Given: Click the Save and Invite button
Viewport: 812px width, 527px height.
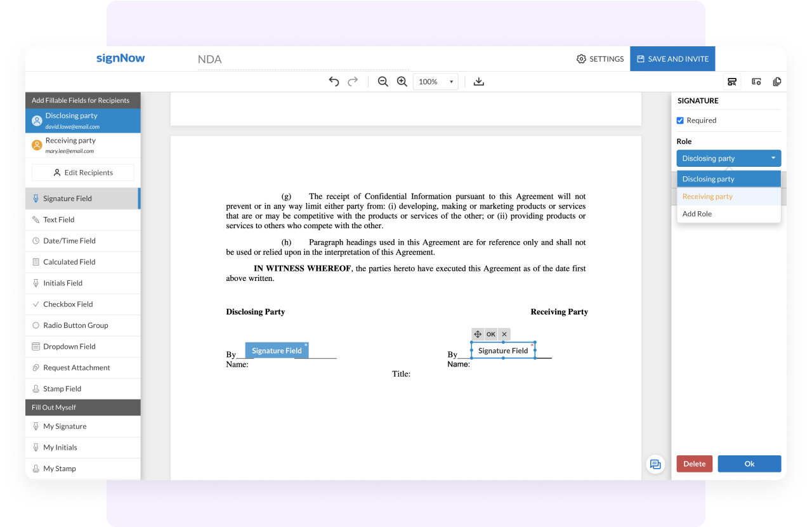Looking at the screenshot, I should click(x=672, y=59).
